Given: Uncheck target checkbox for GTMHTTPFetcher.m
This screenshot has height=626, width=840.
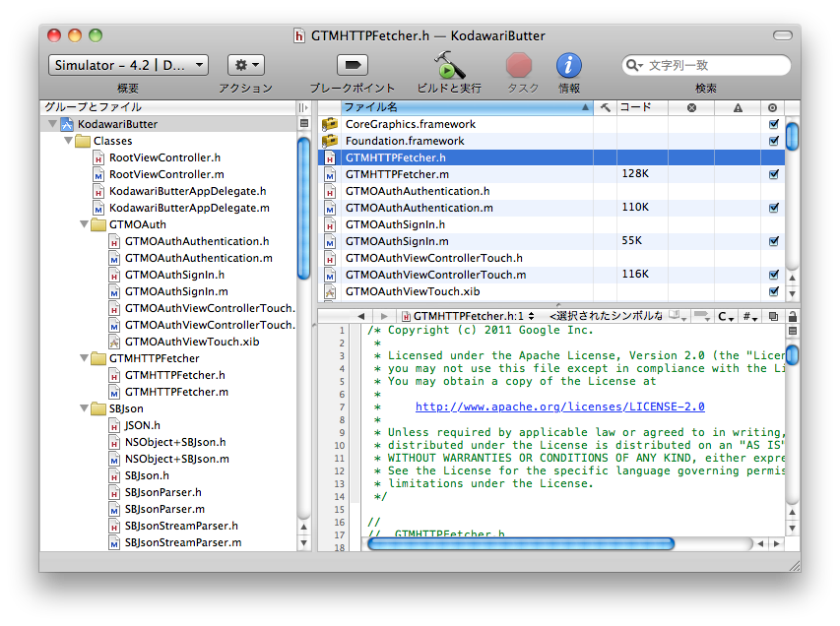Looking at the screenshot, I should tap(773, 174).
